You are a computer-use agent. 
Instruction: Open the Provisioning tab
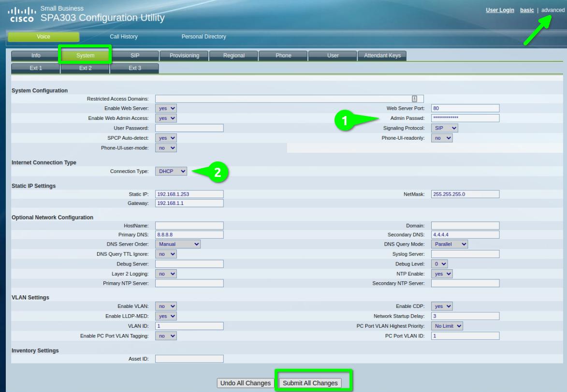pos(184,56)
